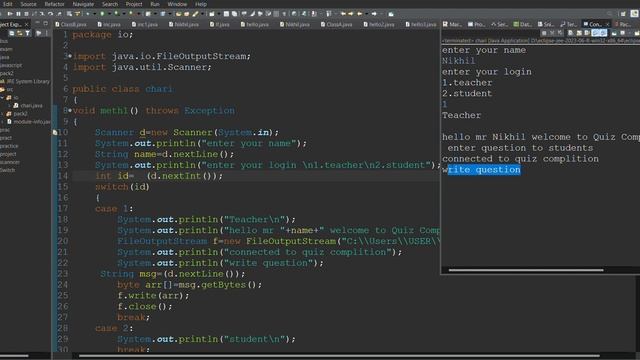Screen dimensions: 640x360
Task: Collapse the meth1 method fold marker
Action: pyautogui.click(x=70, y=111)
